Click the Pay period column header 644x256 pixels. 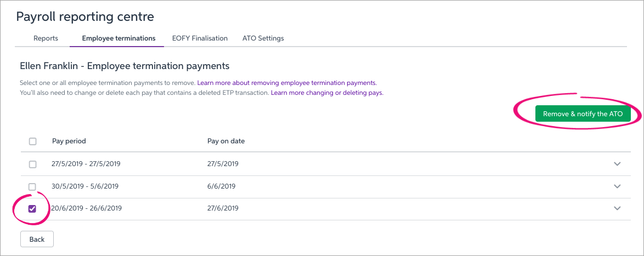pyautogui.click(x=69, y=141)
